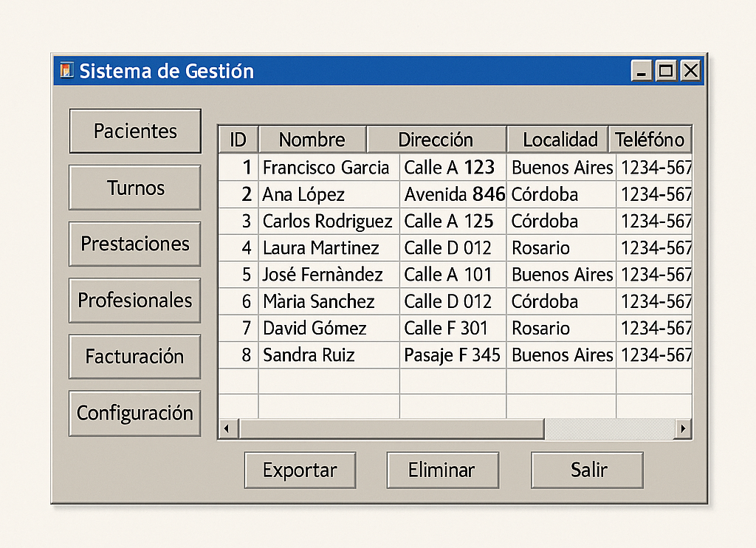Select the Sandra Ruiz cell
Viewport: 756px width, 548px height.
[329, 355]
